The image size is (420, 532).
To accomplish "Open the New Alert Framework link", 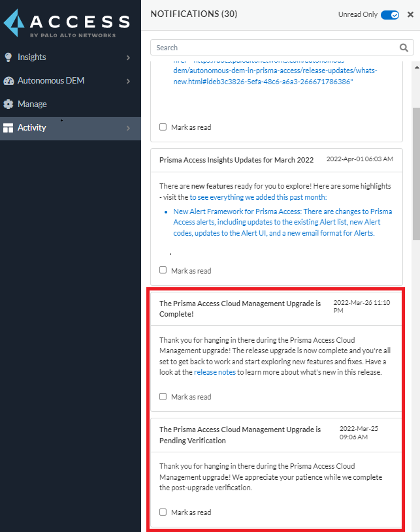I will pos(282,222).
